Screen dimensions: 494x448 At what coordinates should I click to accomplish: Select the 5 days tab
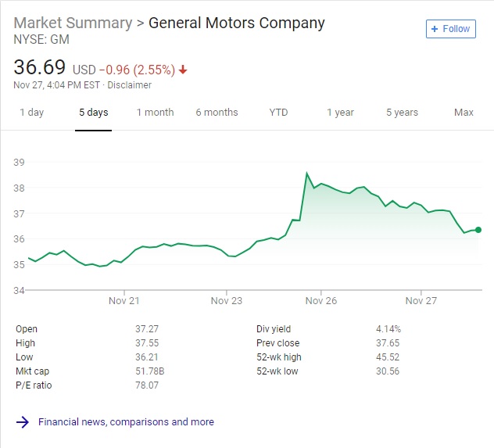point(94,113)
